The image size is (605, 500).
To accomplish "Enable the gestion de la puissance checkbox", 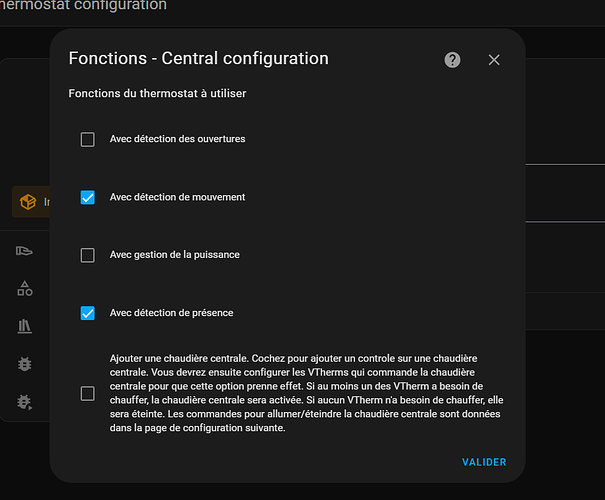I will [x=88, y=255].
